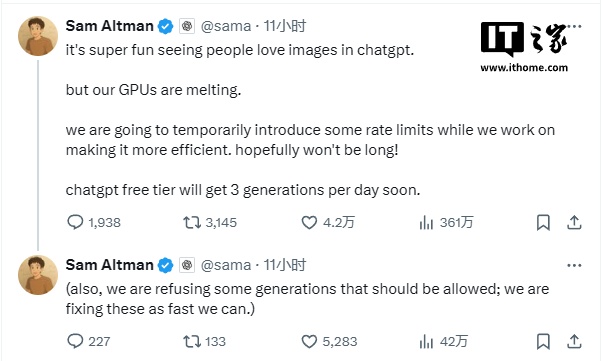Open more options menu on first tweet
602x361 pixels.
[x=575, y=26]
